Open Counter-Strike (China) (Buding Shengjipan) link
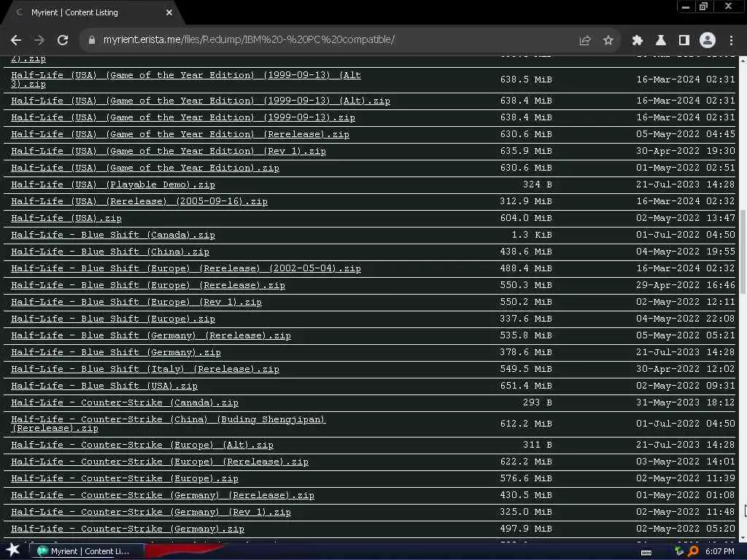 pyautogui.click(x=169, y=424)
